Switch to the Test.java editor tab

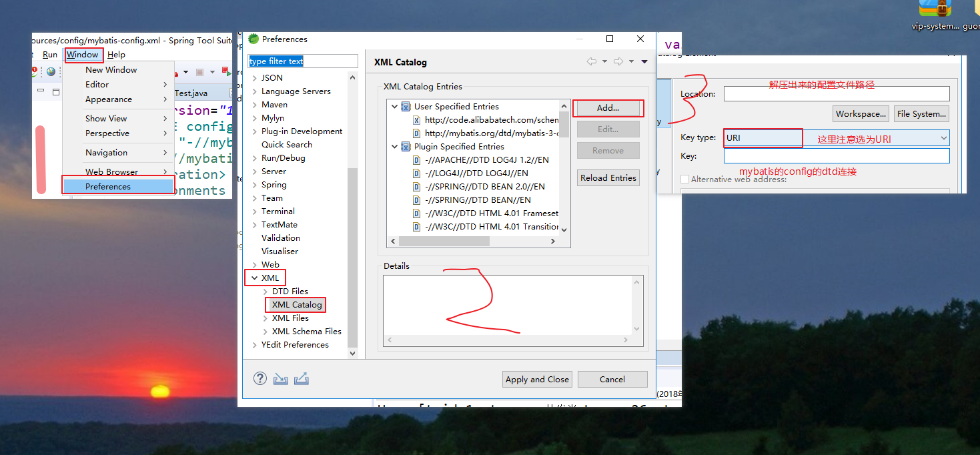[191, 93]
